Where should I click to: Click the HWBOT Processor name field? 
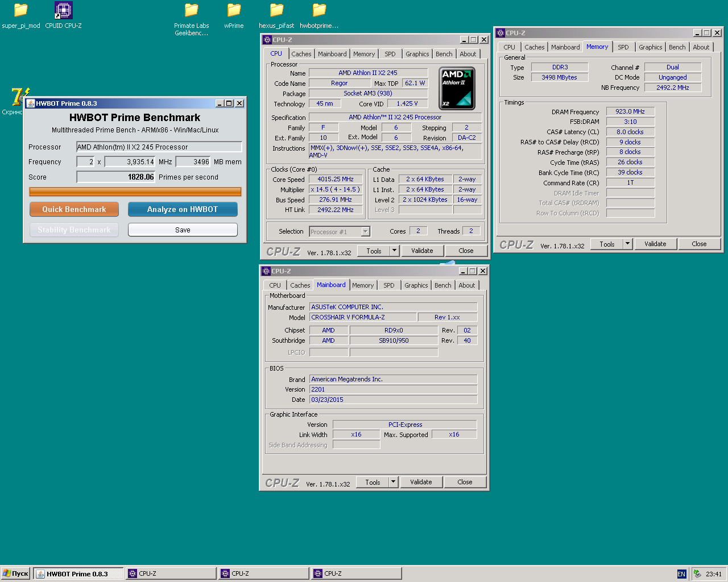pyautogui.click(x=159, y=147)
